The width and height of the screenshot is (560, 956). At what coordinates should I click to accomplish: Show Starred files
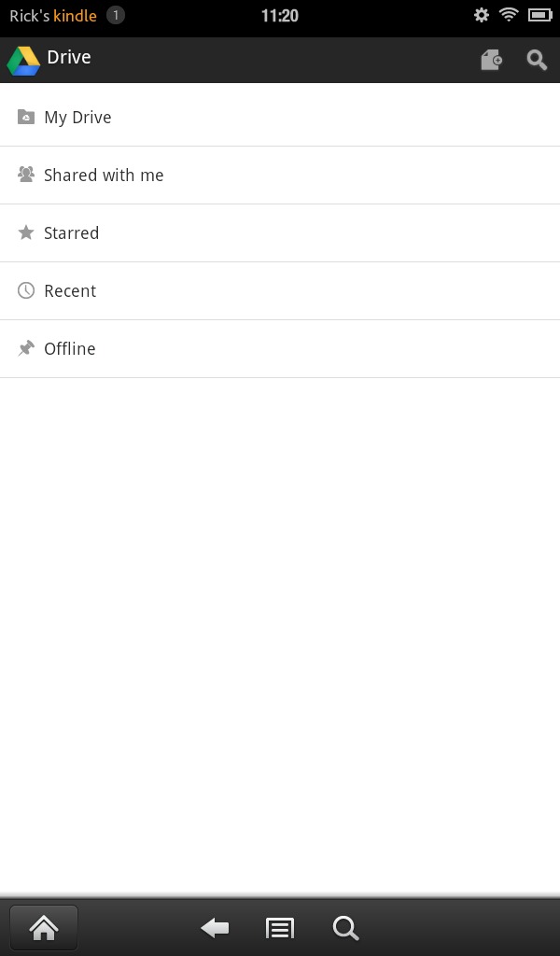280,232
